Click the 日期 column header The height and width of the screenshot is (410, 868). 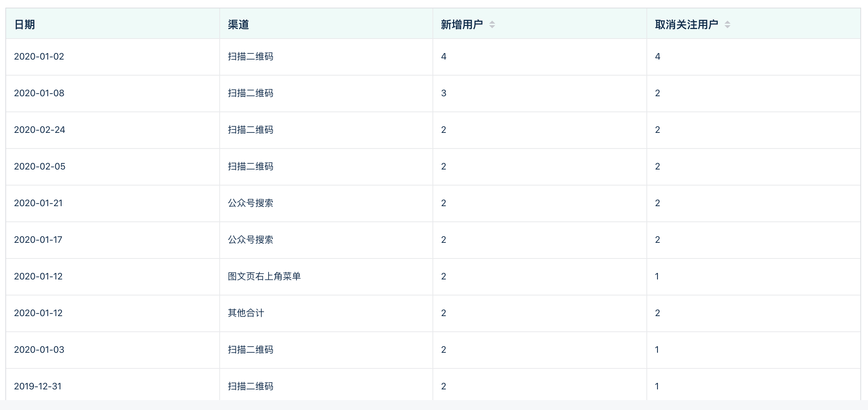pyautogui.click(x=25, y=25)
